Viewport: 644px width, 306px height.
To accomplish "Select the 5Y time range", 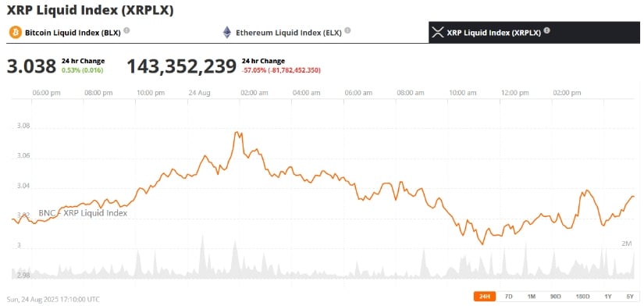I will coord(630,296).
